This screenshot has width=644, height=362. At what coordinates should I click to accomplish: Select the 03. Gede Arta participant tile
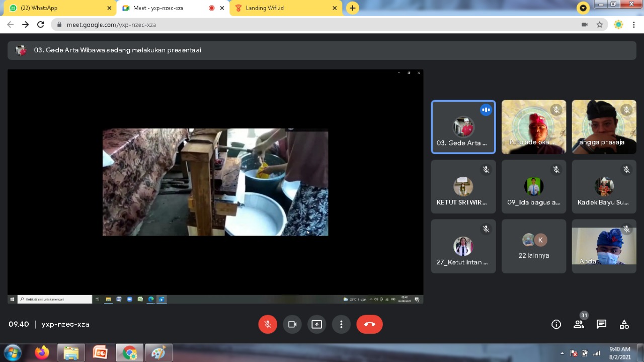pyautogui.click(x=463, y=127)
